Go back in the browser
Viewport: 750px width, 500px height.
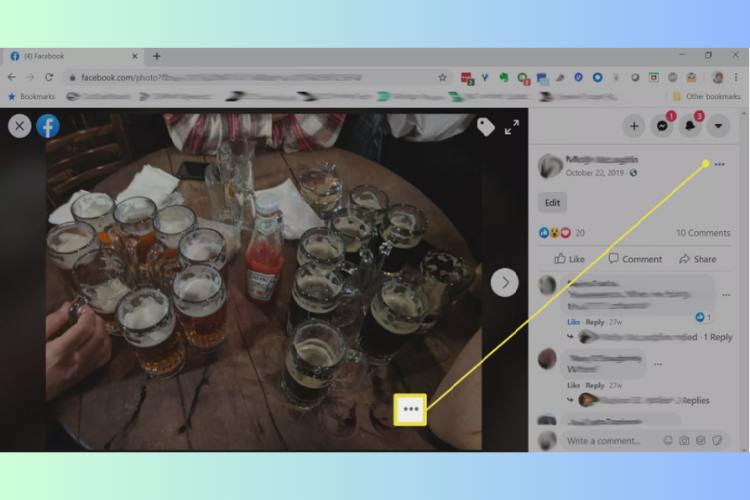[11, 77]
